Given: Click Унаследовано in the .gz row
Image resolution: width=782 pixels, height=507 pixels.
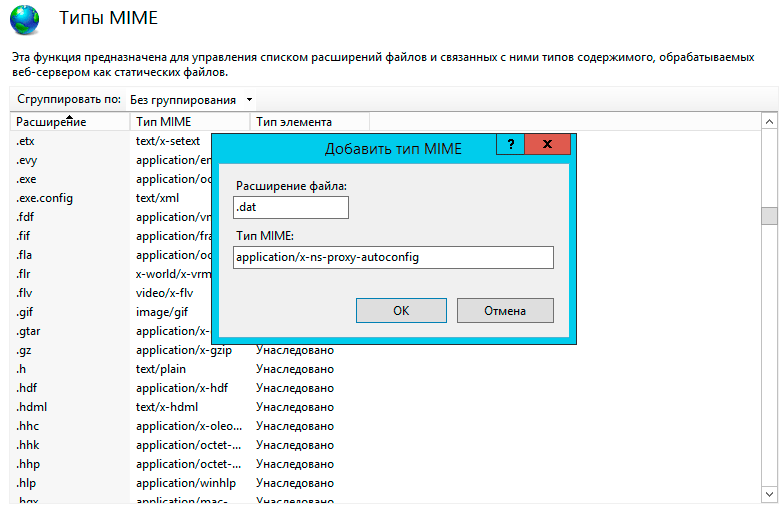Looking at the screenshot, I should [x=295, y=350].
